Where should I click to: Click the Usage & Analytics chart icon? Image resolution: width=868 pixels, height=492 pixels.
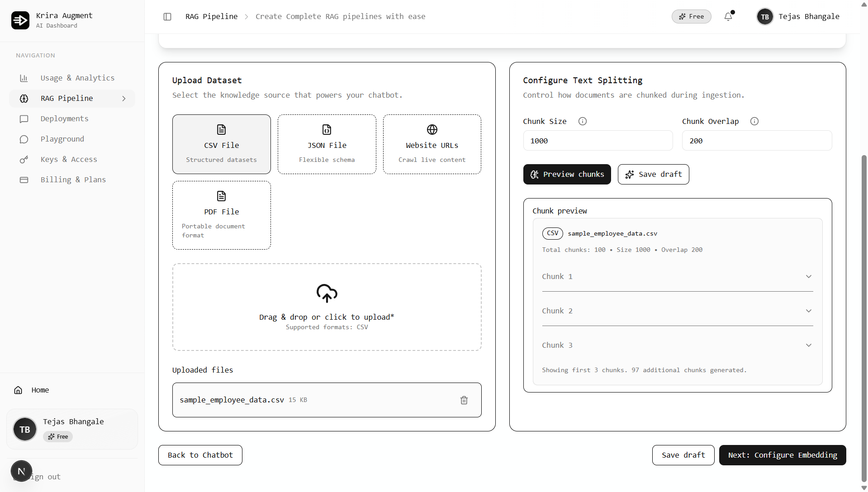(x=24, y=78)
